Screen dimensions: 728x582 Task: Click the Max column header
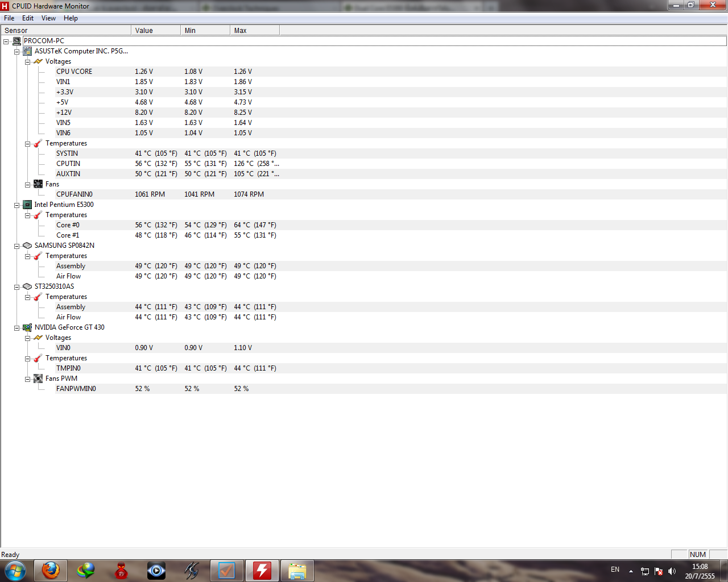click(x=255, y=31)
